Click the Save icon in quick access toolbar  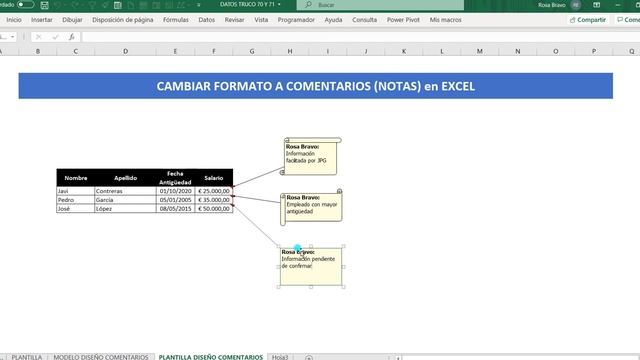(x=44, y=5)
